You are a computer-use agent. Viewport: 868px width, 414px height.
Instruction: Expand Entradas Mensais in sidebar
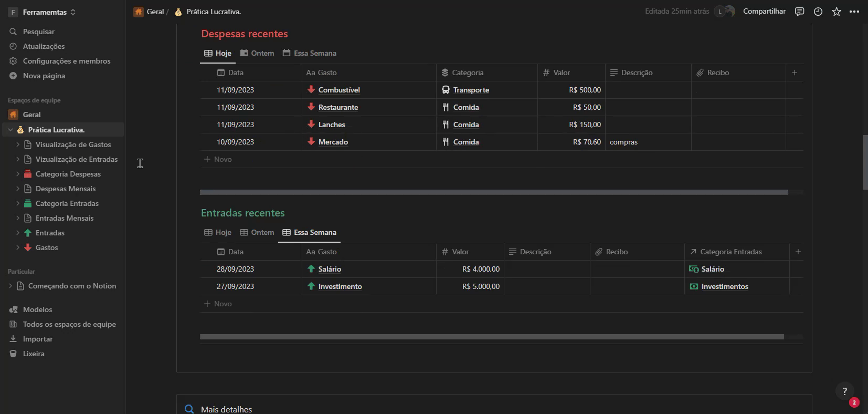point(18,218)
